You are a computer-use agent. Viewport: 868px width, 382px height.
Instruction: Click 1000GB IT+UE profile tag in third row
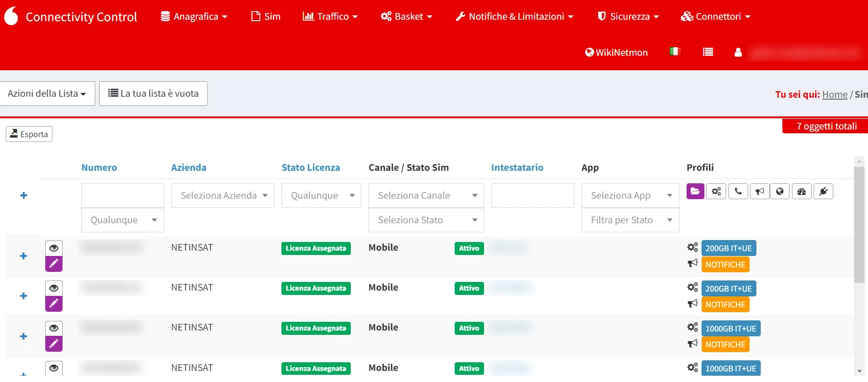[731, 329]
